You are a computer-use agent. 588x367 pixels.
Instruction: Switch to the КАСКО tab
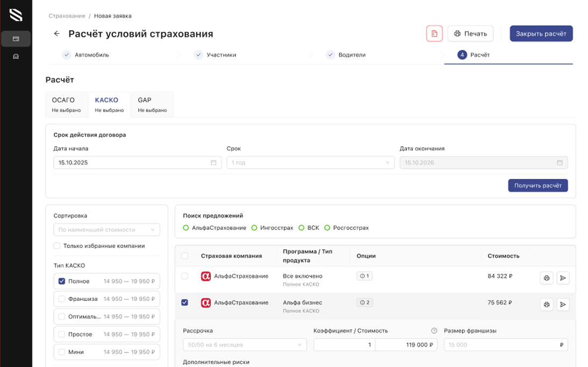[110, 104]
